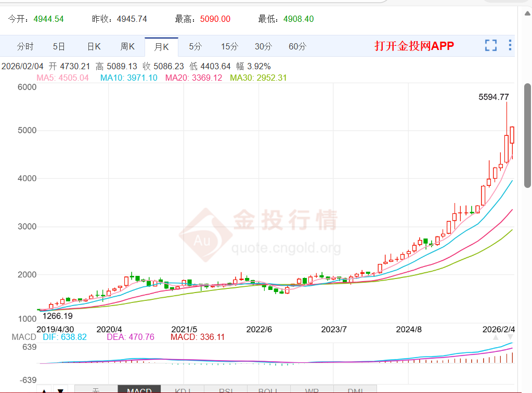Screen dimensions: 532x393
Task: Enter fullscreen chart view icon
Action: [x=490, y=45]
